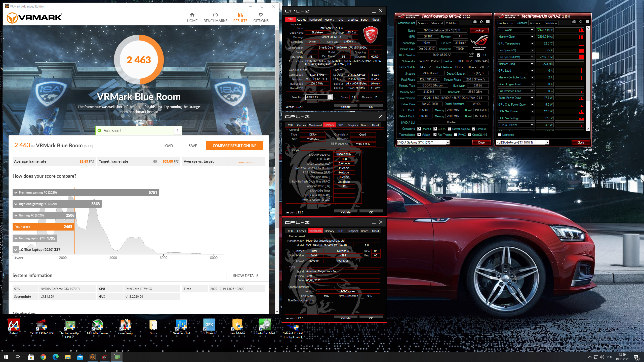Viewport: 644px width, 362px height.
Task: Launch CrystalDiskMark desktop shortcut
Action: click(x=265, y=327)
